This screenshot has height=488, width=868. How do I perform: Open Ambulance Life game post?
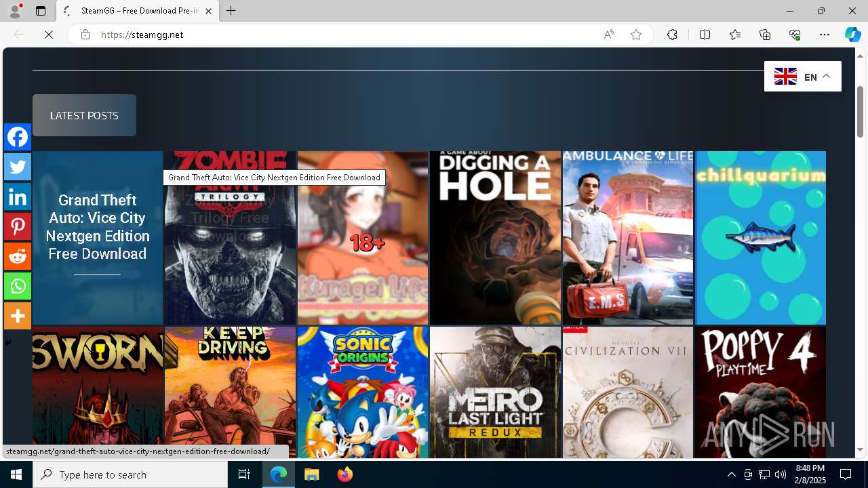pyautogui.click(x=628, y=238)
